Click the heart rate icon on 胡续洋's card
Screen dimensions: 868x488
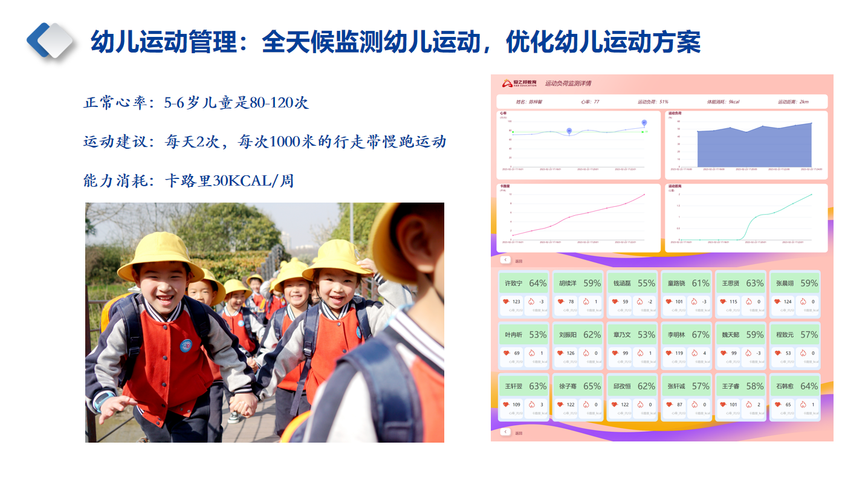click(560, 301)
